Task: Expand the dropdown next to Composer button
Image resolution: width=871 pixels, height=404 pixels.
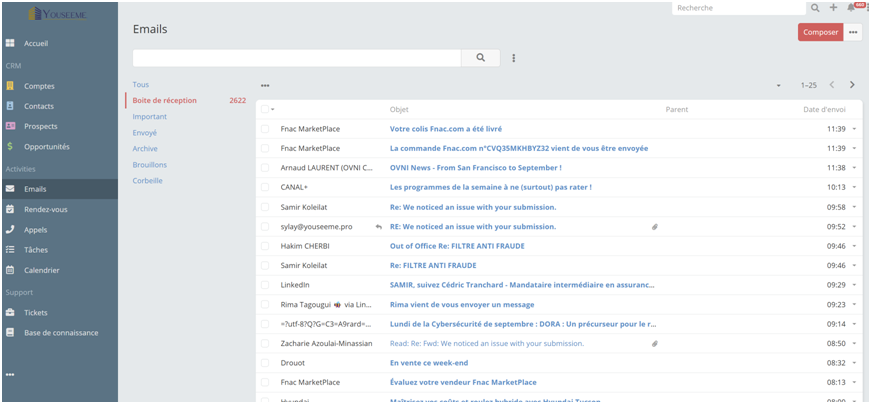Action: [854, 32]
